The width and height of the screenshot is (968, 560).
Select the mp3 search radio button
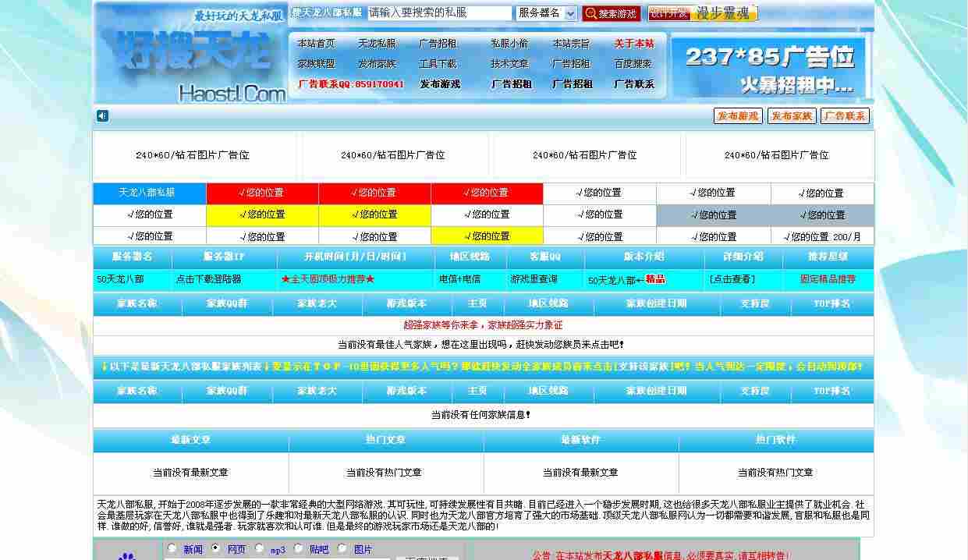(259, 548)
